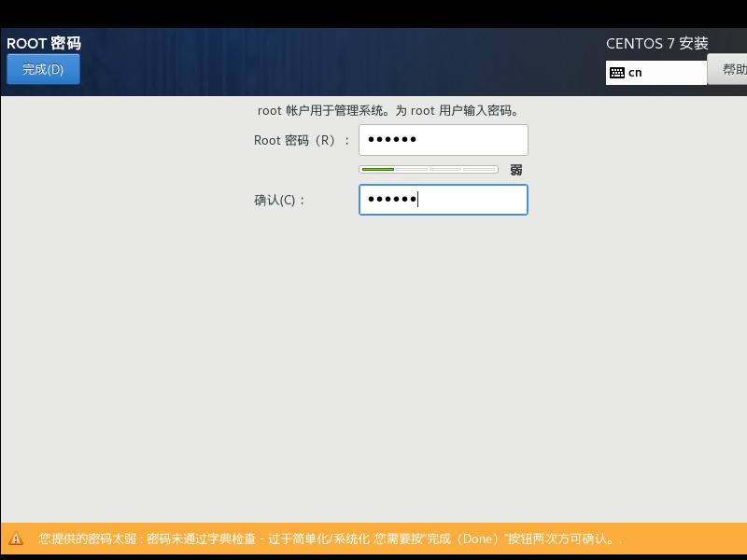Click the password strength meter bar

429,169
